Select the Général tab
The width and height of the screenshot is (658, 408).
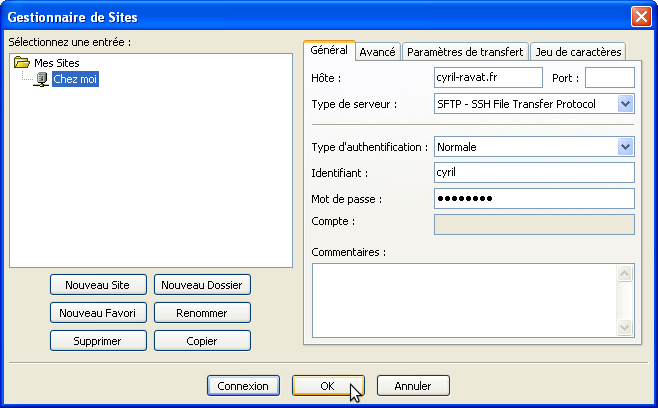pos(328,50)
